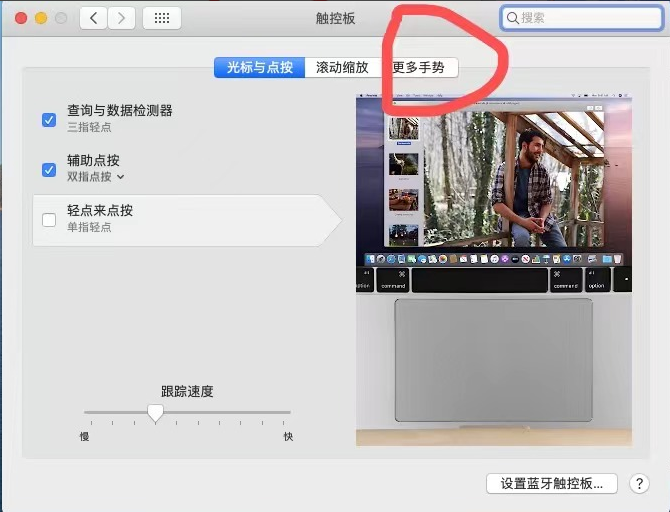
Task: Enable the 轻点来点按 checkbox
Action: (x=49, y=220)
